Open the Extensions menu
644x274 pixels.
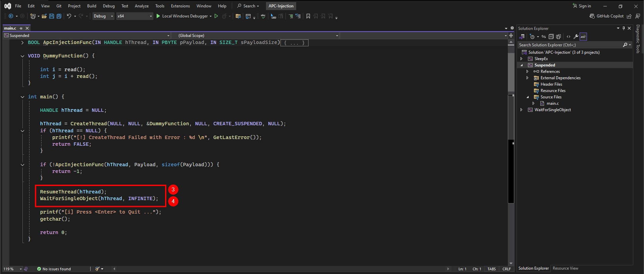click(180, 6)
